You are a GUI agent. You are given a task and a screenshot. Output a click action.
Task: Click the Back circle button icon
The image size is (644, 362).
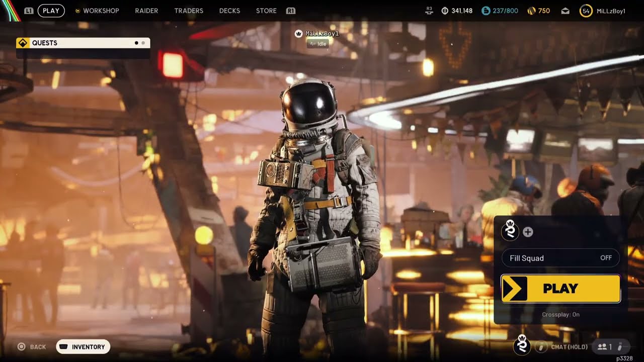[21, 346]
